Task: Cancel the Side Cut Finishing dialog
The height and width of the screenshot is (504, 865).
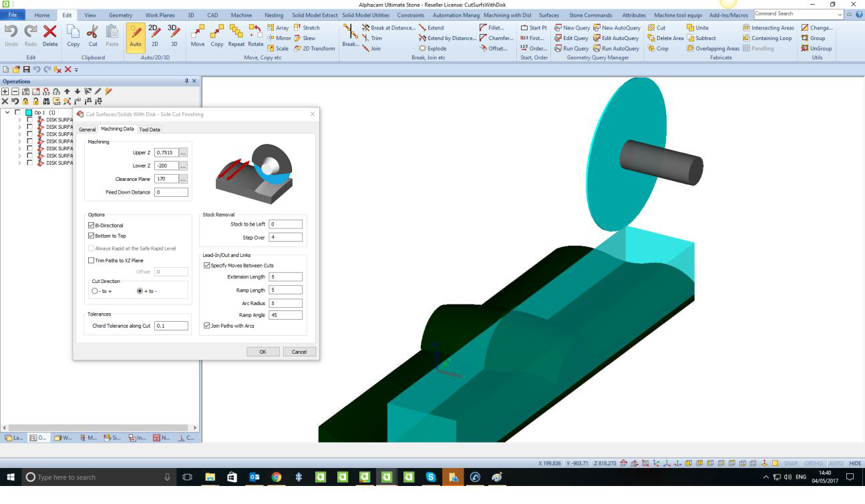Action: [299, 352]
